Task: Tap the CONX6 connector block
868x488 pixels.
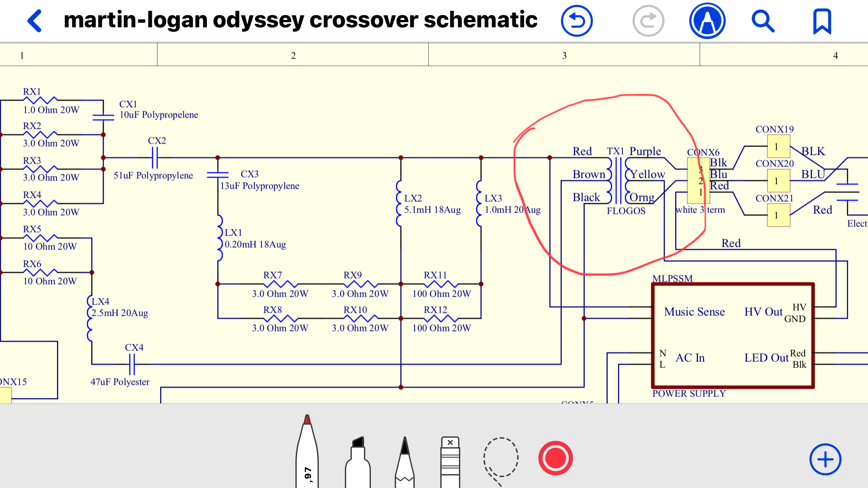Action: [698, 180]
